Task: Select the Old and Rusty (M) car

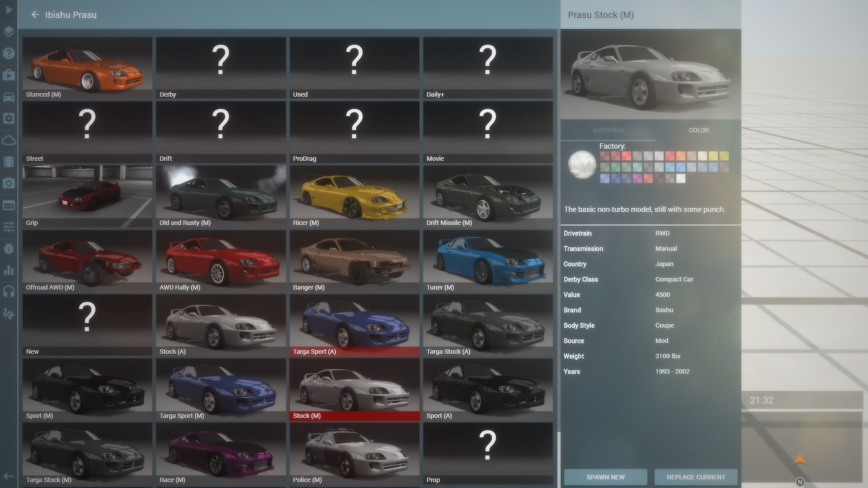Action: pyautogui.click(x=221, y=196)
